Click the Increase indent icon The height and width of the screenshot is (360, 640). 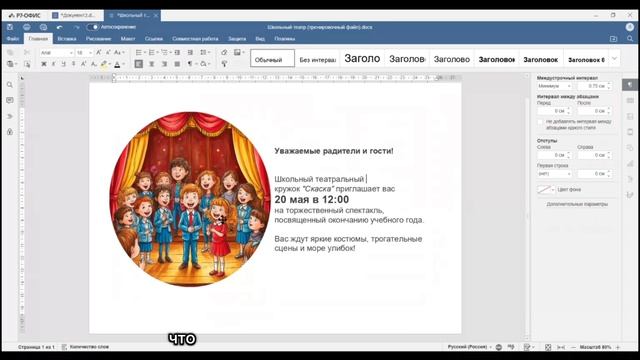pos(190,53)
